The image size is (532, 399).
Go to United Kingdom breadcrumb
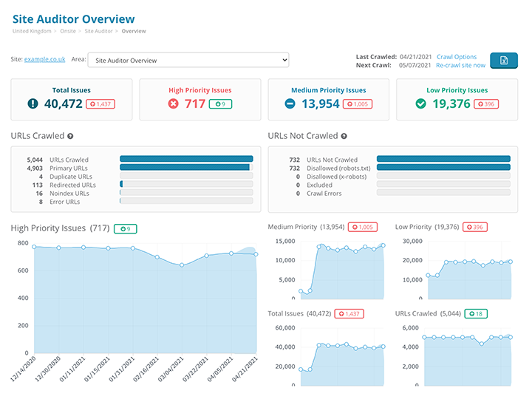(31, 31)
